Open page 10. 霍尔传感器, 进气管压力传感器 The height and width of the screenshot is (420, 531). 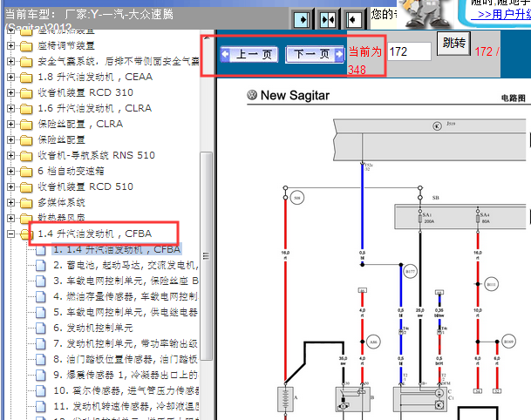coord(126,390)
